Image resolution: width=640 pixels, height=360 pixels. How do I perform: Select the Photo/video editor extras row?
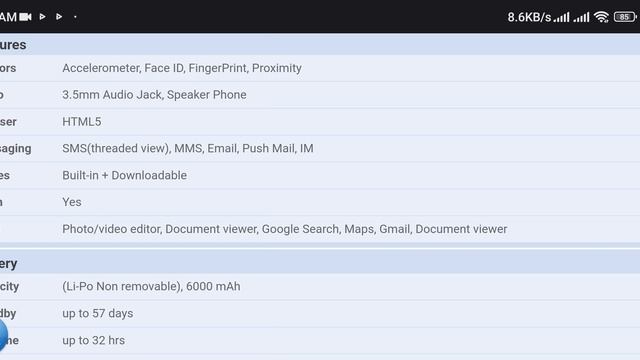click(x=320, y=229)
